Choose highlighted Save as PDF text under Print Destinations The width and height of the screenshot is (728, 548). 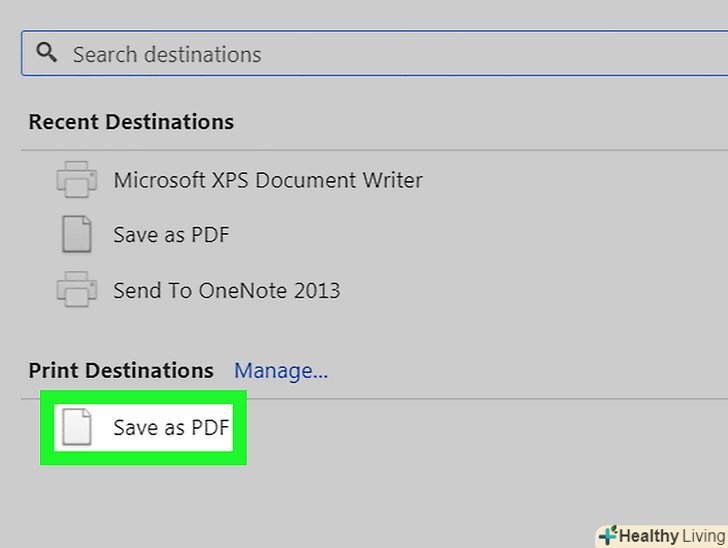(171, 428)
